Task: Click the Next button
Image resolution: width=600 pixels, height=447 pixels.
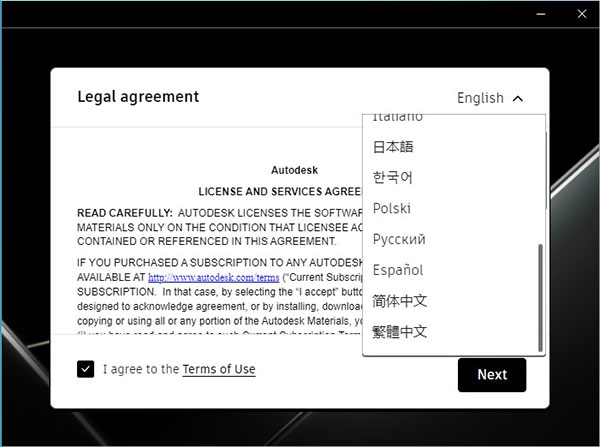Action: (492, 375)
